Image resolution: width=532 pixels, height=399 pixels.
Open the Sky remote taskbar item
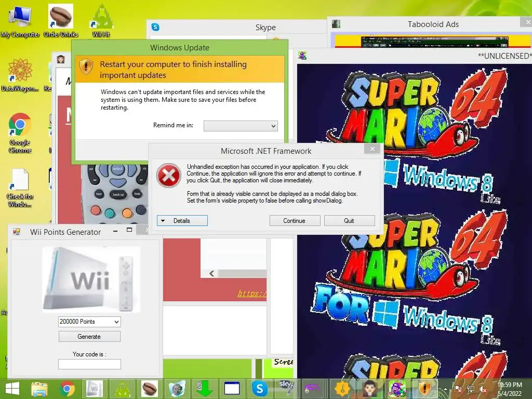(x=287, y=389)
